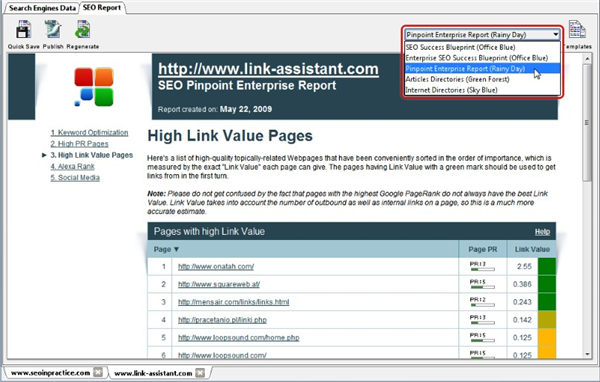Click row number 4 cell
This screenshot has height=382, width=600.
coord(163,320)
